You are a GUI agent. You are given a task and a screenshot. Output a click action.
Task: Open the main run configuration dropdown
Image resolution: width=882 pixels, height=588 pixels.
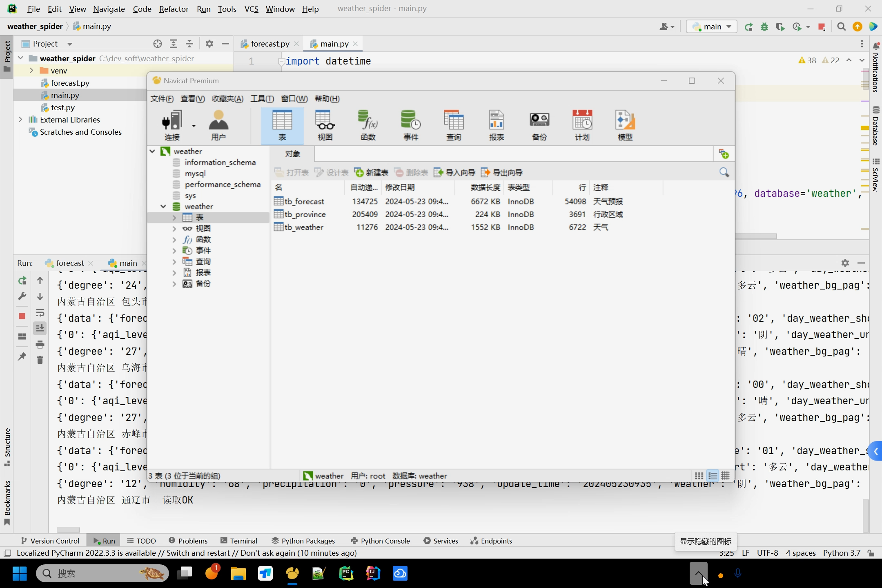click(712, 27)
